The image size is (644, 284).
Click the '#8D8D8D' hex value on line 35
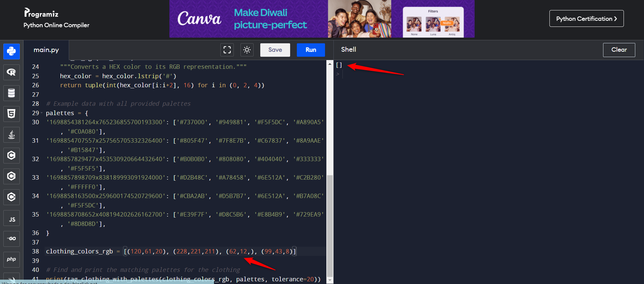(x=83, y=224)
